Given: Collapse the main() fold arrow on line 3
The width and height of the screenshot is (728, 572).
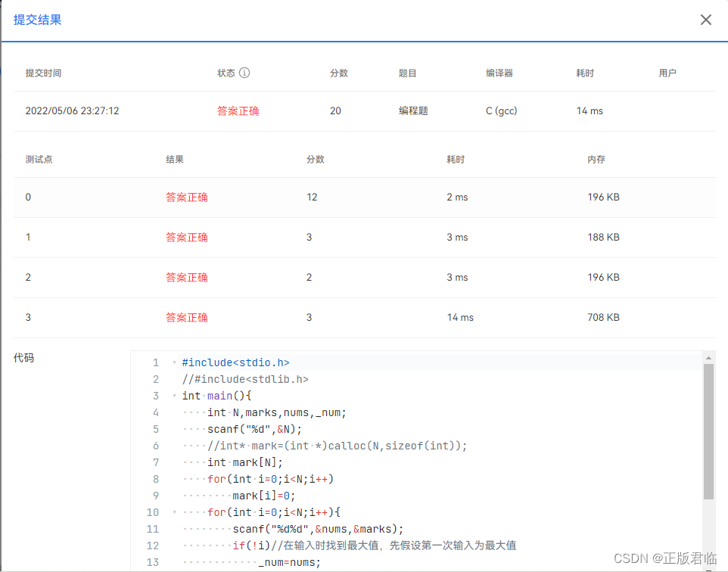Looking at the screenshot, I should 175,396.
